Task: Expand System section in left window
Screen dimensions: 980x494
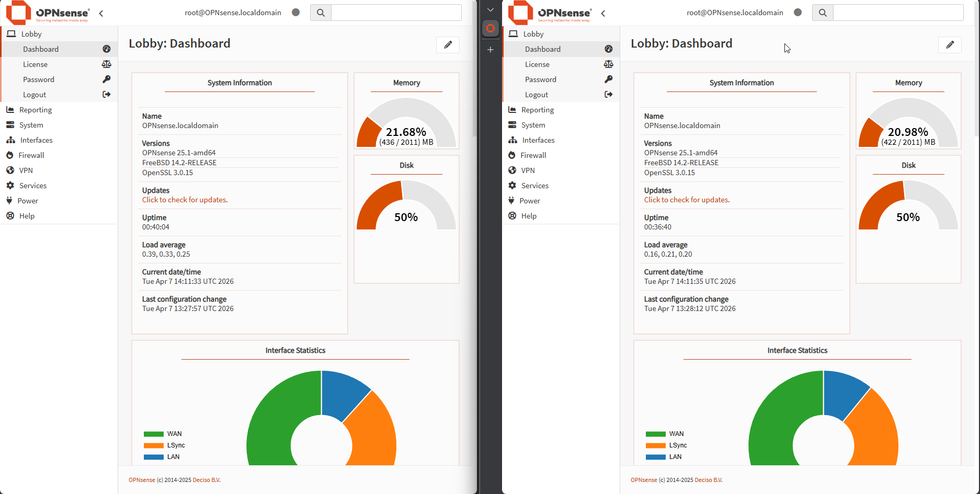Action: click(59, 125)
